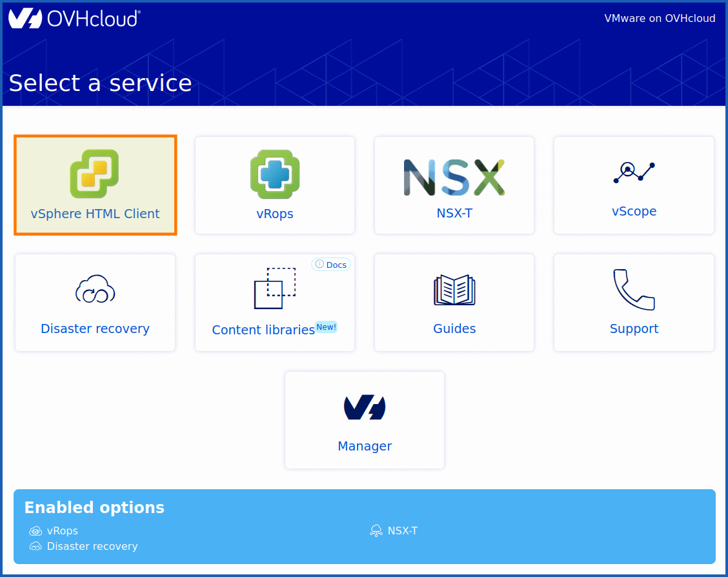728x577 pixels.
Task: Open Manager via the OVHcloud emblem icon
Action: pyautogui.click(x=364, y=407)
